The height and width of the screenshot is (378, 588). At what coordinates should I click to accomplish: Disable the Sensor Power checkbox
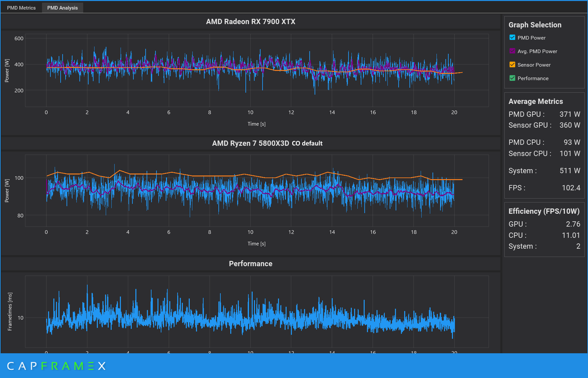[x=512, y=65]
